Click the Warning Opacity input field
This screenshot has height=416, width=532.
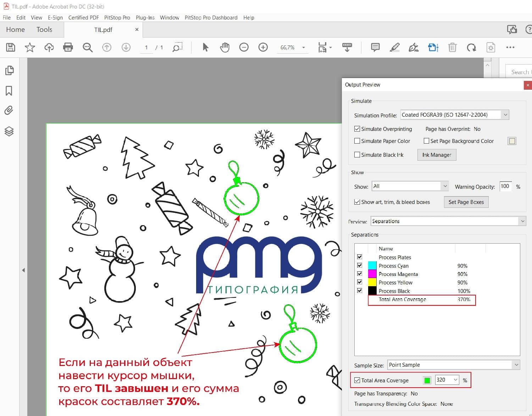pos(505,186)
